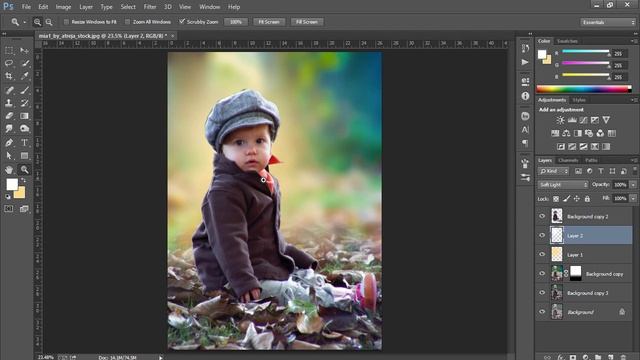640x360 pixels.
Task: Select the Rectangle shape tool
Action: click(x=24, y=156)
